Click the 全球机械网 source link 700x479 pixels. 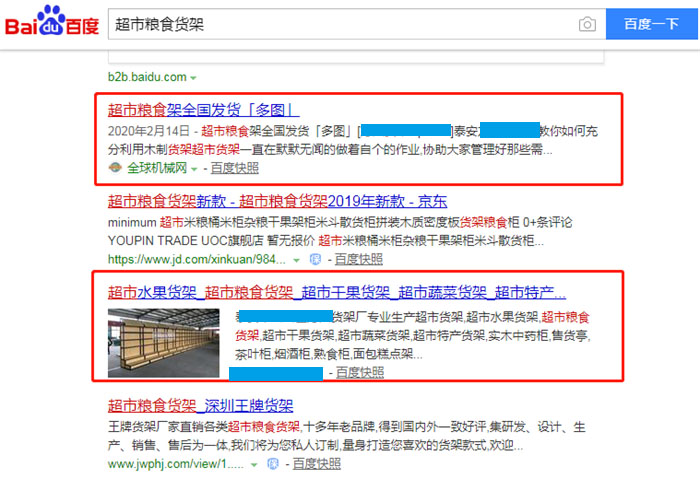coord(157,168)
